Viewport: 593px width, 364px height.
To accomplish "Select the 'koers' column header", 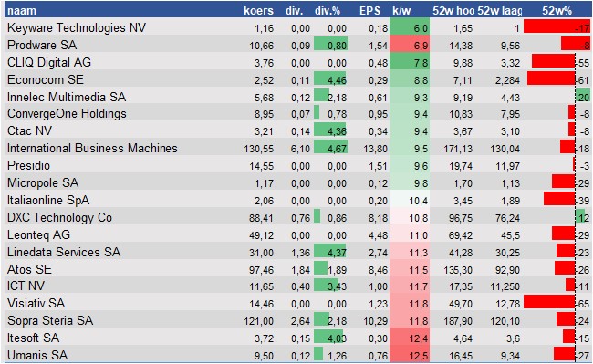I will 258,11.
